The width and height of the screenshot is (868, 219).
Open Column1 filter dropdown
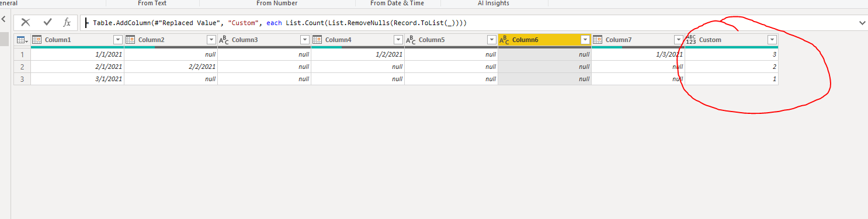117,40
